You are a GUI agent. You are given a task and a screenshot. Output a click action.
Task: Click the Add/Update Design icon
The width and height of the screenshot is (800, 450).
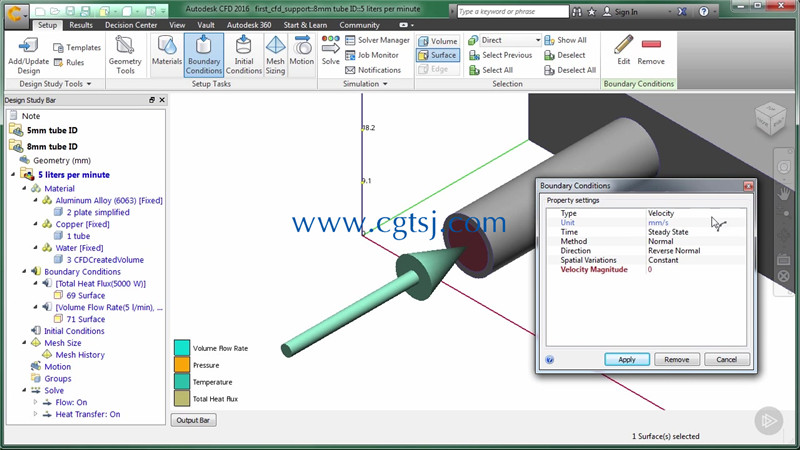click(x=29, y=46)
